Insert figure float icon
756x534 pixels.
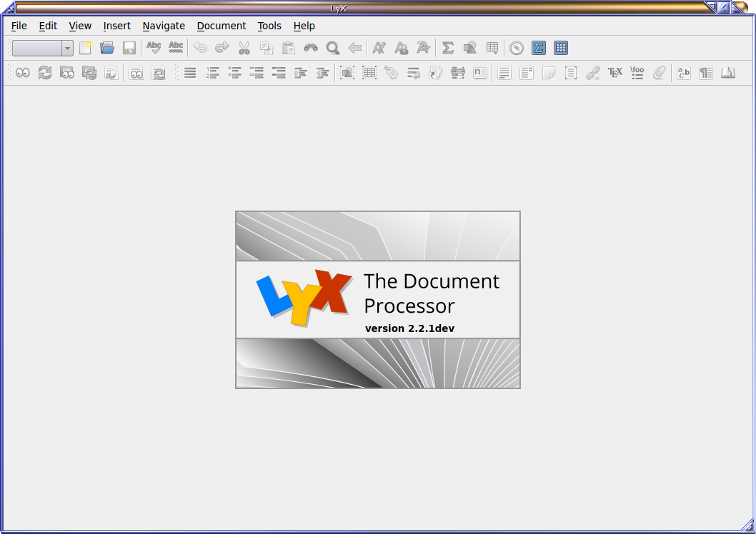347,73
